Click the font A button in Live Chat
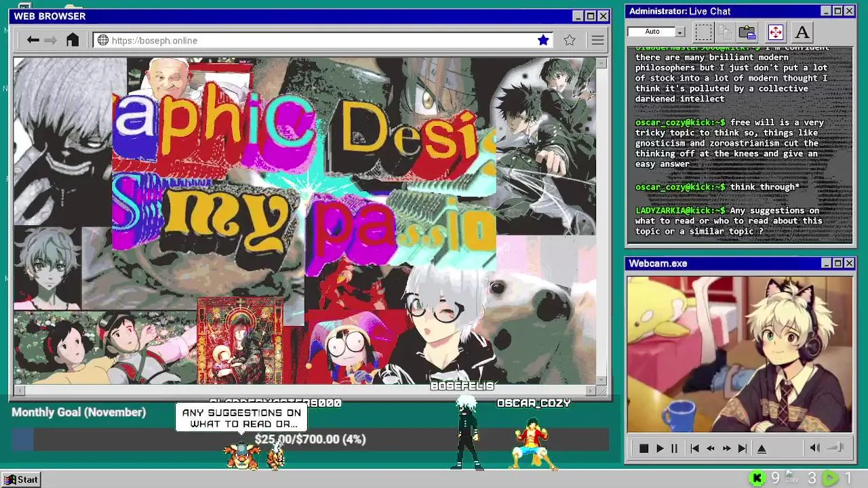 pyautogui.click(x=802, y=32)
